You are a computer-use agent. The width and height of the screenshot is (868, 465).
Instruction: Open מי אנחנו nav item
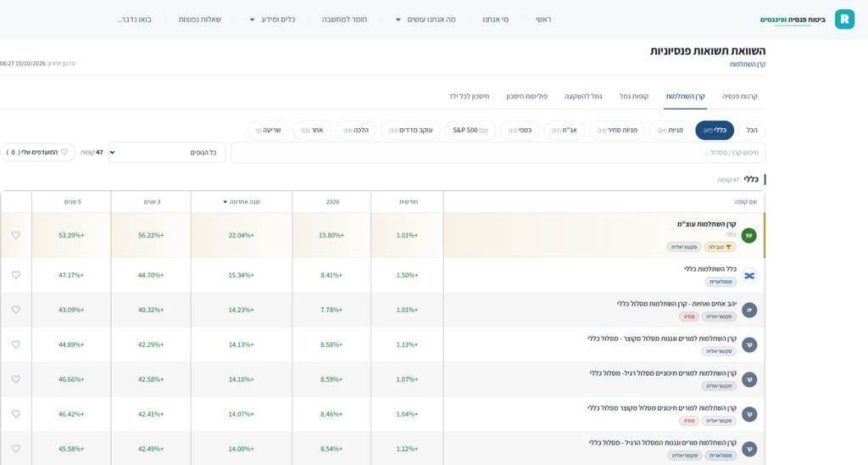(x=495, y=20)
